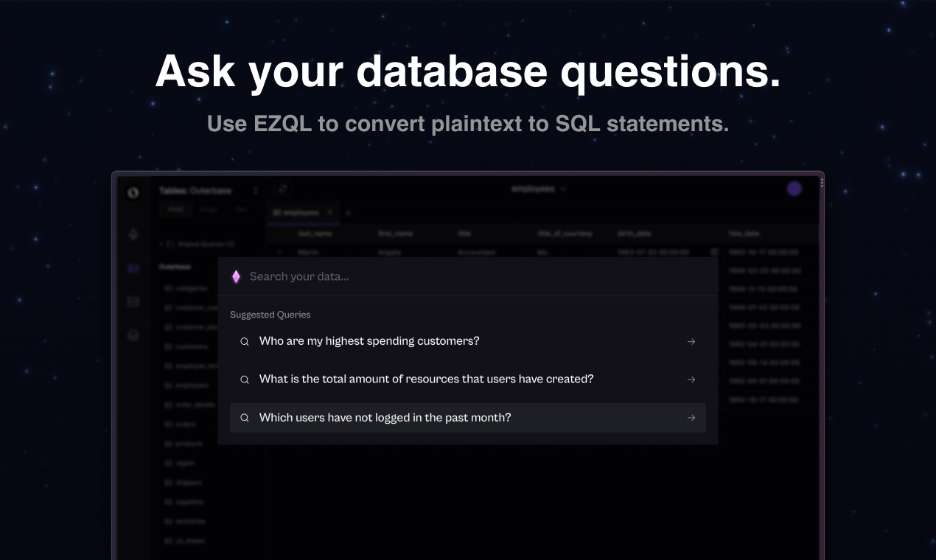The height and width of the screenshot is (560, 936).
Task: Add a new tab with the plus button
Action: [x=348, y=212]
